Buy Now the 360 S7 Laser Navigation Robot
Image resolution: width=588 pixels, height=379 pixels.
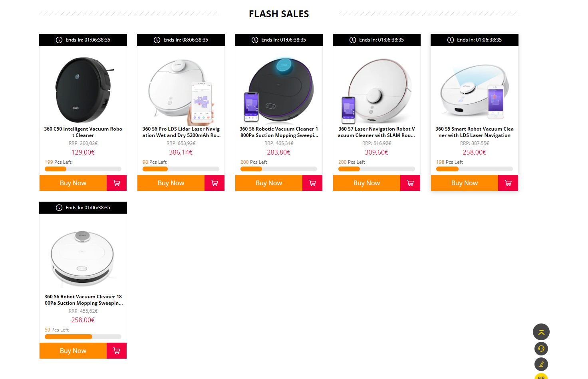click(x=367, y=183)
